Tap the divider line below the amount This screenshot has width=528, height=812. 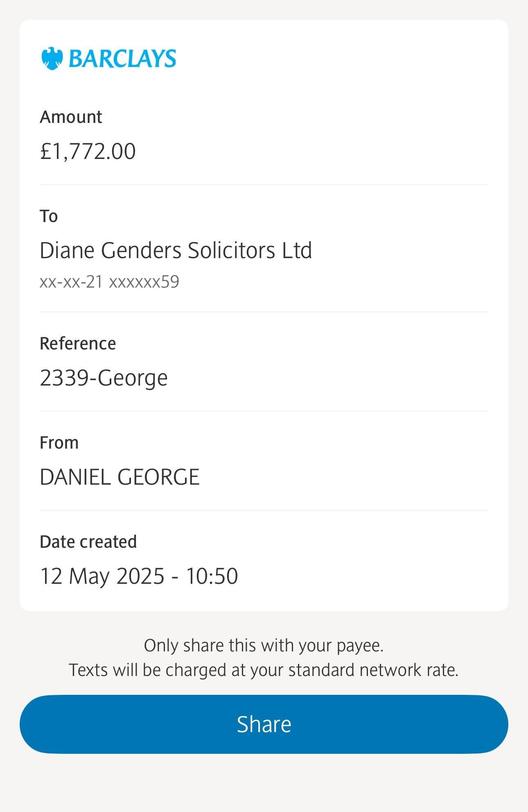pyautogui.click(x=264, y=185)
